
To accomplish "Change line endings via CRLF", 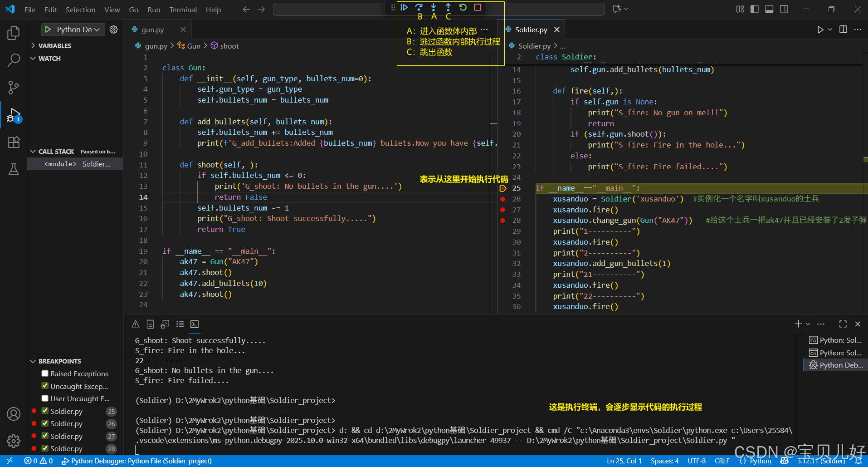I will click(722, 461).
